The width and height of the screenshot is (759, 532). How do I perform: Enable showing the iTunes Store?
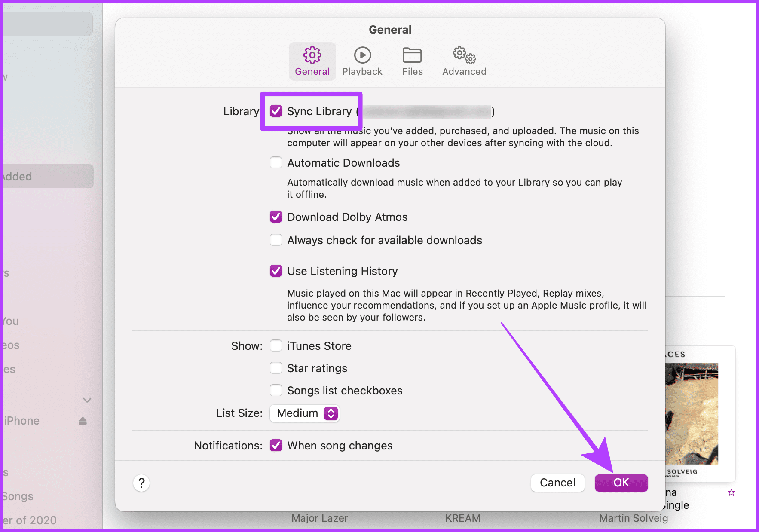[x=276, y=345]
